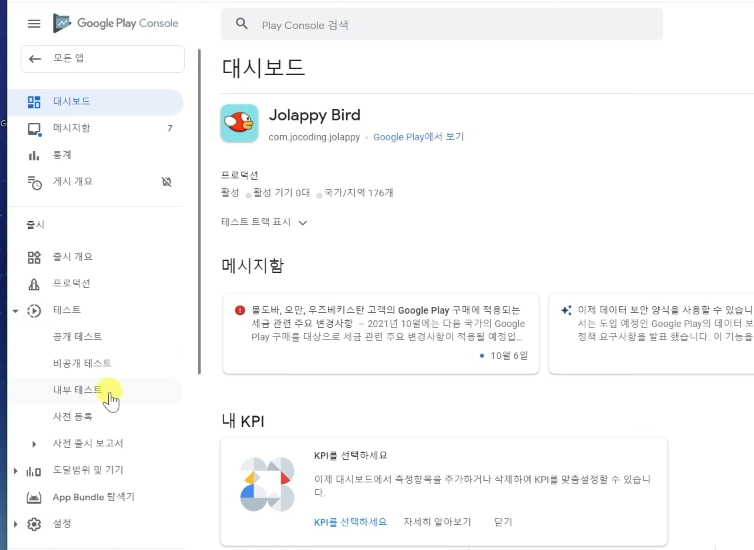The image size is (754, 550).
Task: Click the Google Play Console logo
Action: [116, 23]
